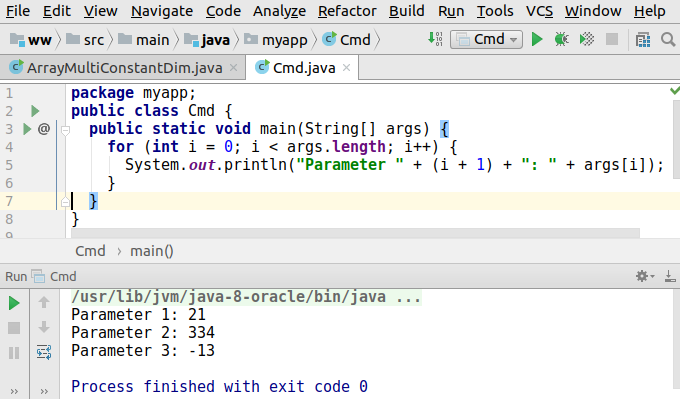The height and width of the screenshot is (399, 680).
Task: Close the Cmd.java tab
Action: pyautogui.click(x=347, y=67)
